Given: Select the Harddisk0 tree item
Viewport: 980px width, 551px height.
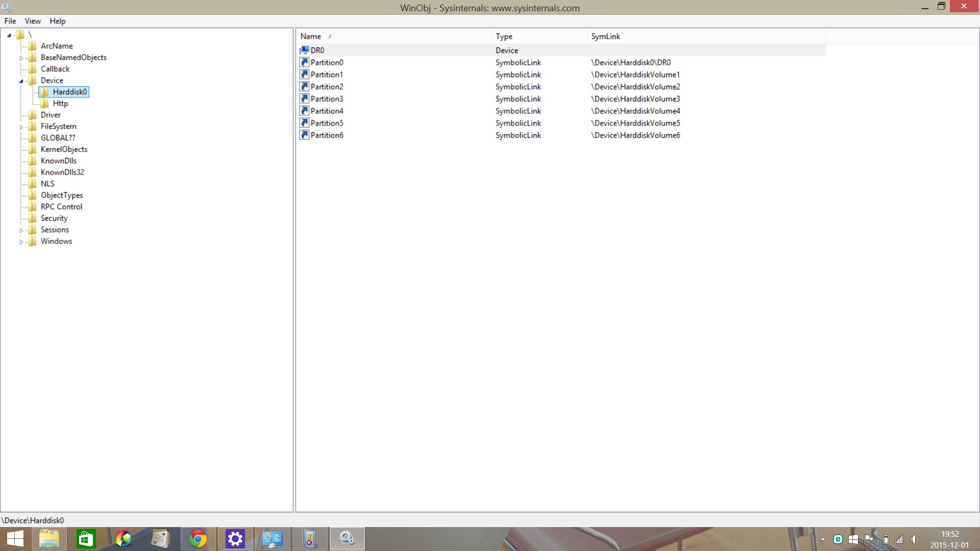Looking at the screenshot, I should (70, 92).
